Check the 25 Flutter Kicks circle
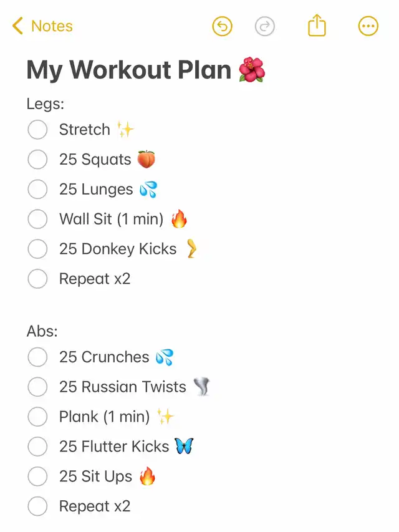This screenshot has width=399, height=532. 37,447
